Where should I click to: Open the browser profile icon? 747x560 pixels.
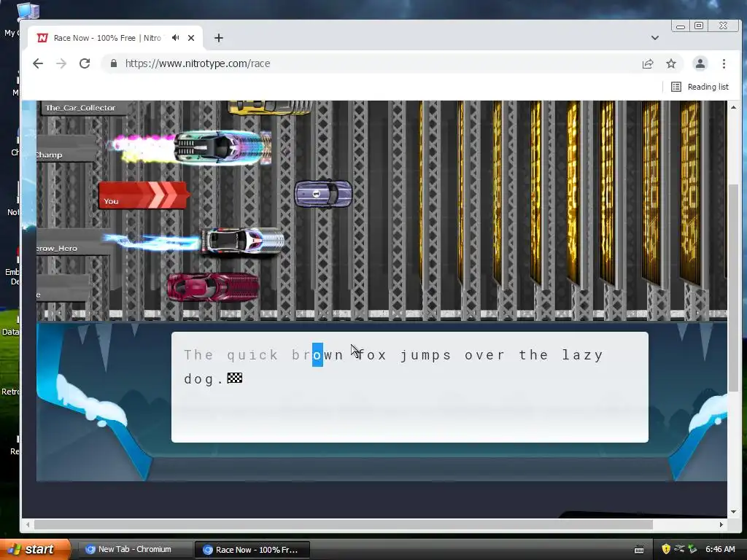(700, 64)
